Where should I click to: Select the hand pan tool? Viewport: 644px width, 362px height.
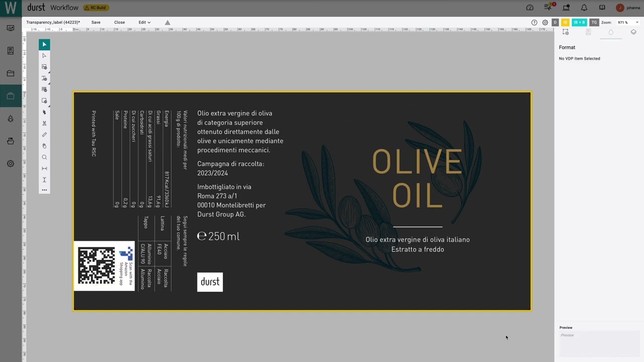[x=44, y=146]
